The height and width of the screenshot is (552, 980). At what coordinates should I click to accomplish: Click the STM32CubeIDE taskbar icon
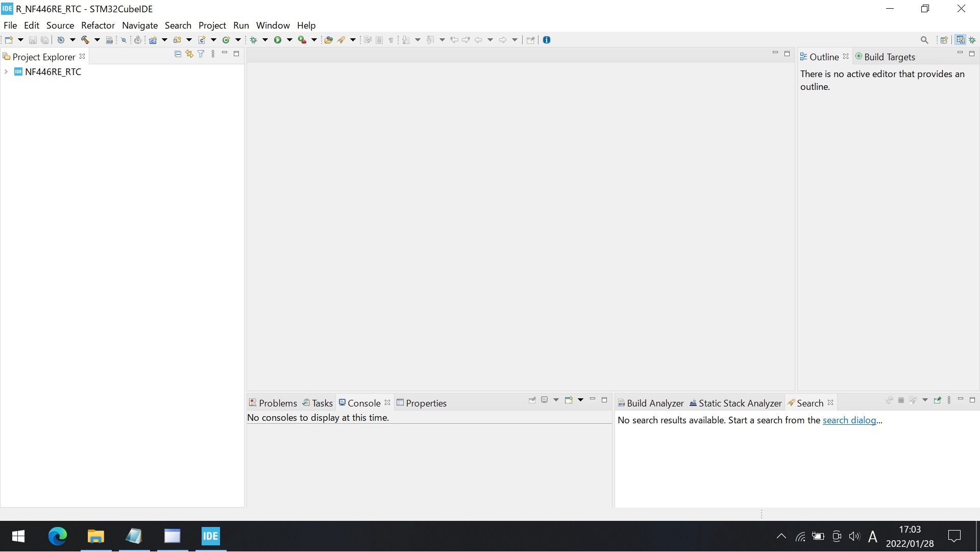[x=211, y=536]
